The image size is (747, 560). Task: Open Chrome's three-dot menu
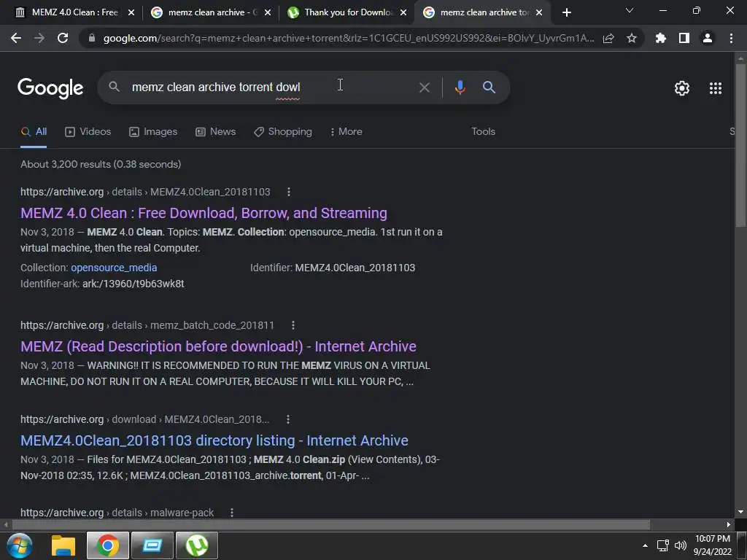point(731,38)
